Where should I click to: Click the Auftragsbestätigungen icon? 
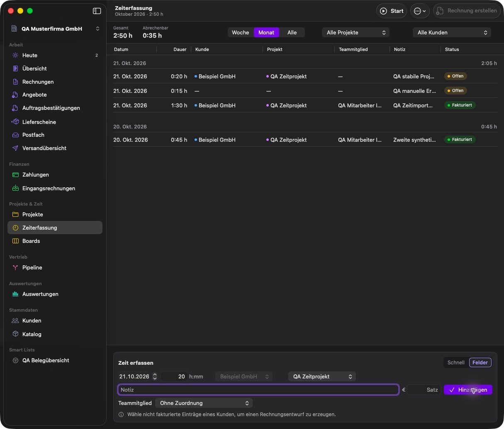click(15, 108)
